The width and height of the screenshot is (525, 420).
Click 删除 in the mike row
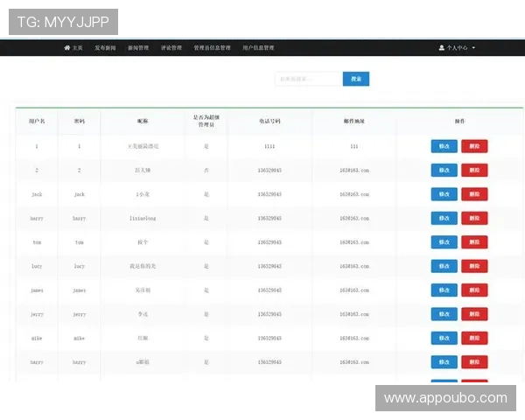coord(474,339)
